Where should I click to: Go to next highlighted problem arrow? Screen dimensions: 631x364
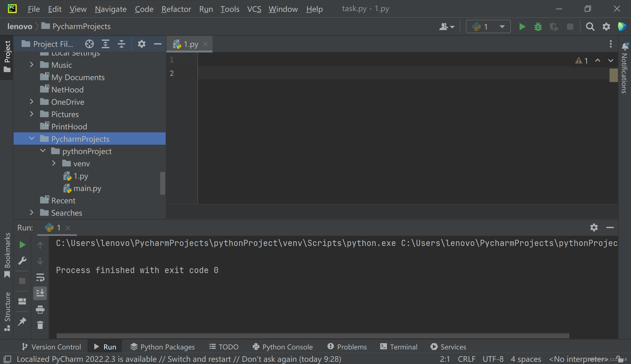pyautogui.click(x=611, y=60)
